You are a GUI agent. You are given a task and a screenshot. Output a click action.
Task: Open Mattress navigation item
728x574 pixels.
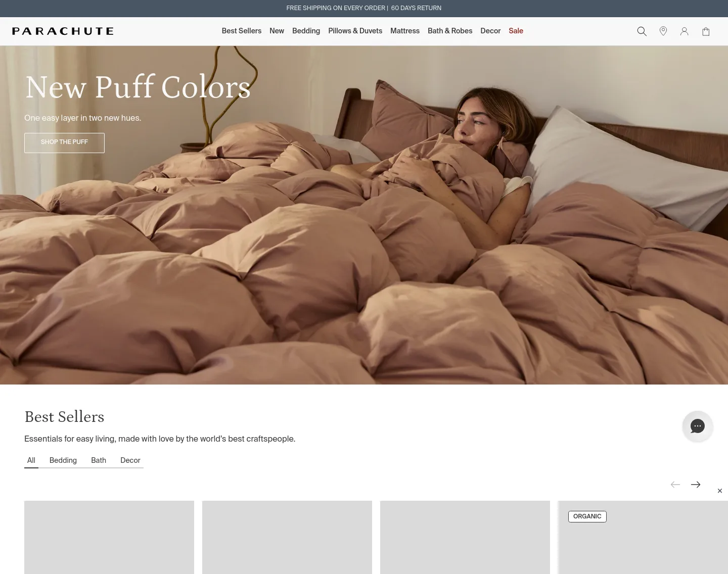pos(405,31)
